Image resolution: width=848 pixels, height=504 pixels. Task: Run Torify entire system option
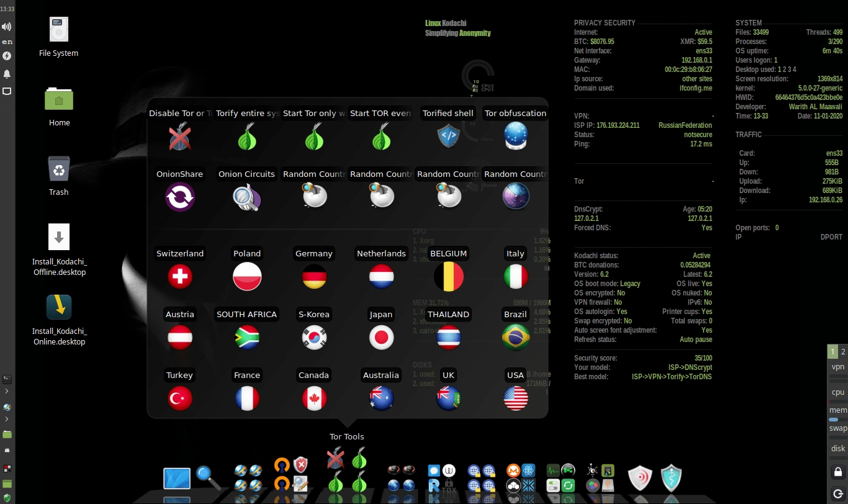click(x=247, y=136)
